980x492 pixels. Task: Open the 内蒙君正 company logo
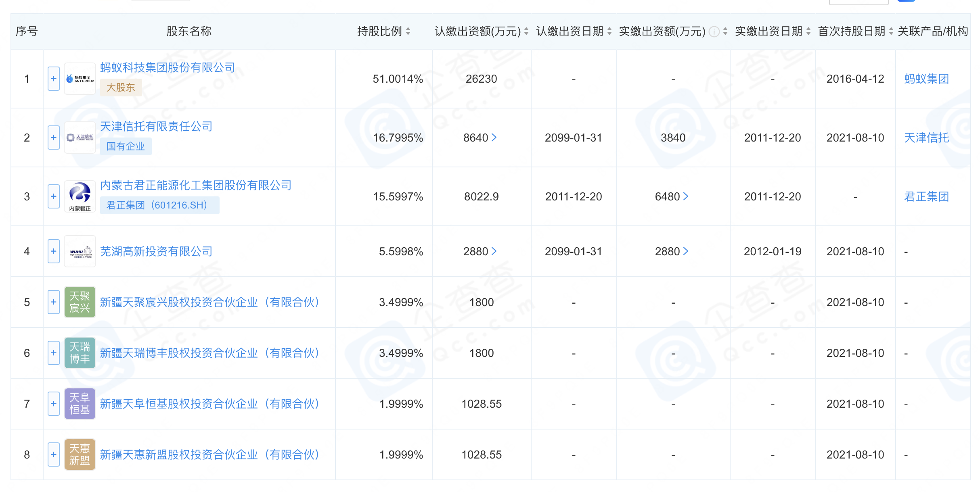pos(80,196)
